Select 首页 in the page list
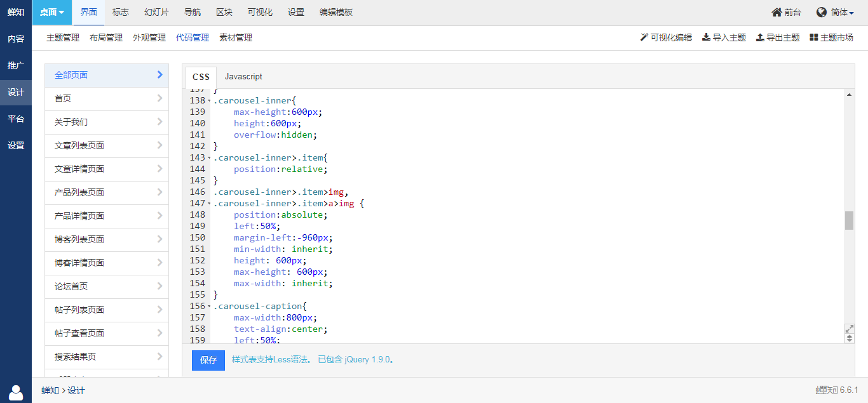Screen dimensions: 868x403 click(107, 98)
